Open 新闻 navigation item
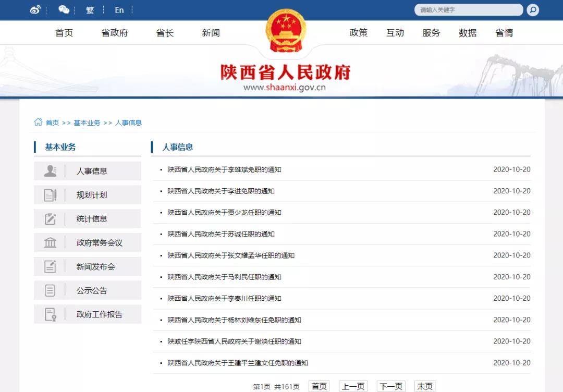Viewport: 563px width, 392px height. [x=211, y=33]
